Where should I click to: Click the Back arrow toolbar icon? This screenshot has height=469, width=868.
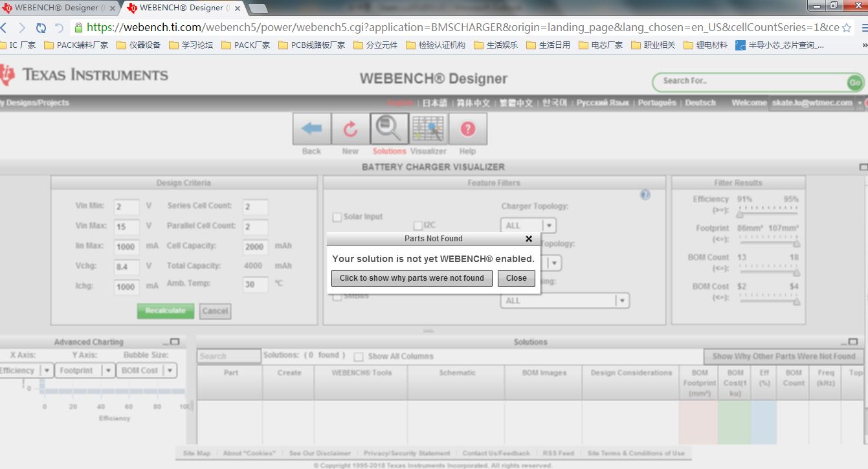click(312, 129)
